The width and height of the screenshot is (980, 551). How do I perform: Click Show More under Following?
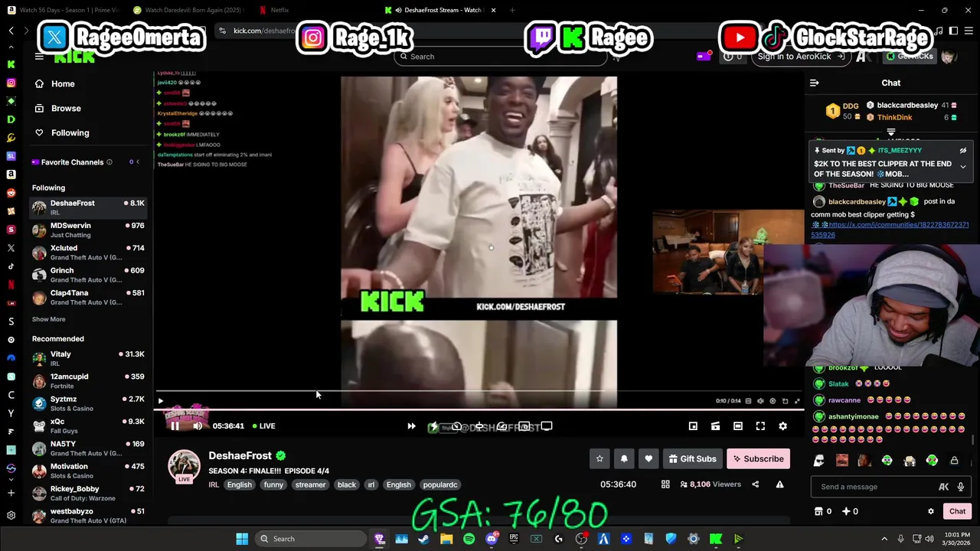(x=48, y=319)
